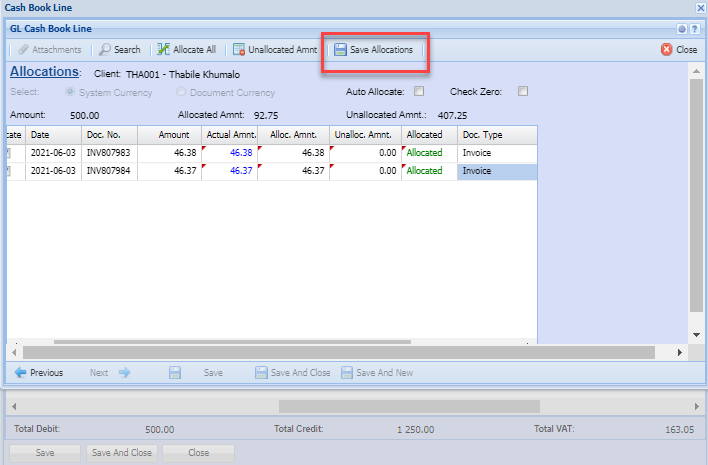
Task: Select the System Currency radio button
Action: coord(70,92)
